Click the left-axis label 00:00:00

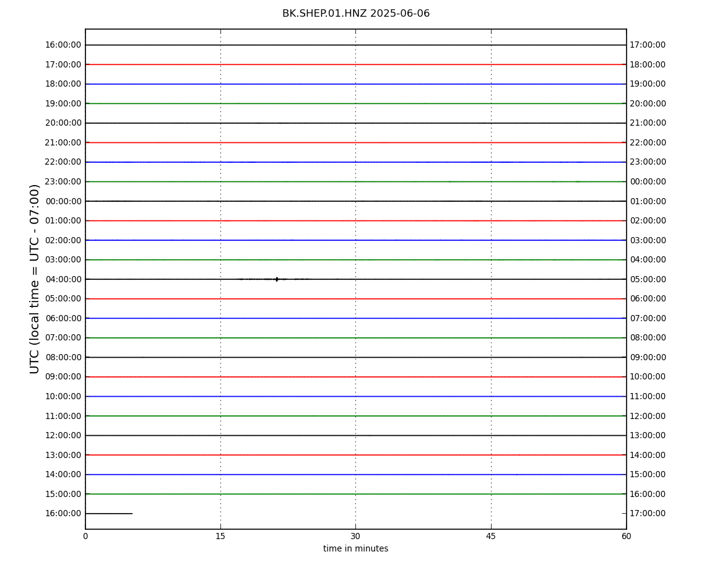[63, 201]
